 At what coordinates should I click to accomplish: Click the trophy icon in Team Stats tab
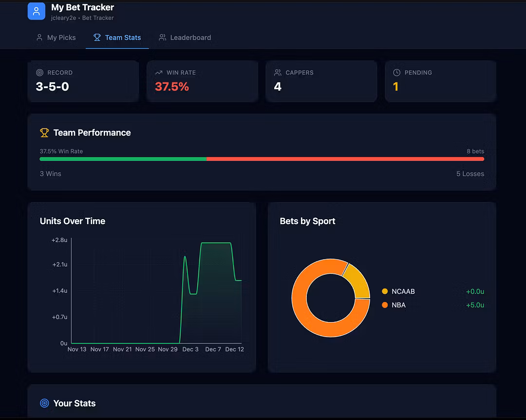(x=97, y=38)
